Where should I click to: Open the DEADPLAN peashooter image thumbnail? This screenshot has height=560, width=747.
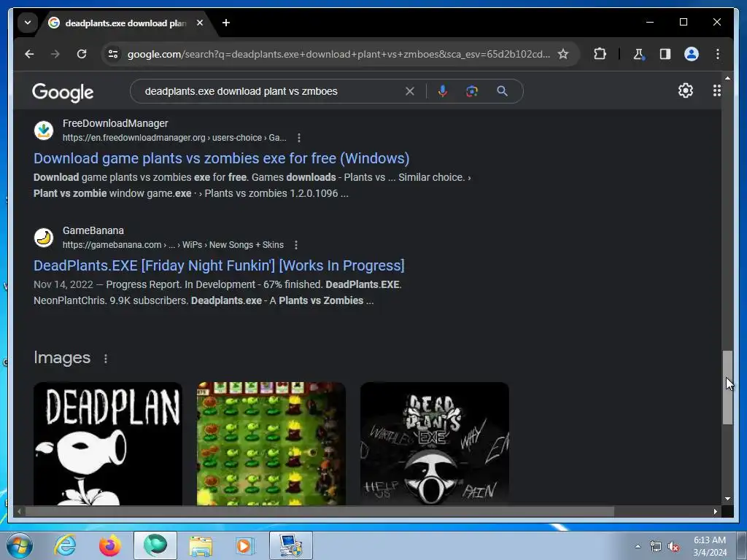(x=108, y=444)
